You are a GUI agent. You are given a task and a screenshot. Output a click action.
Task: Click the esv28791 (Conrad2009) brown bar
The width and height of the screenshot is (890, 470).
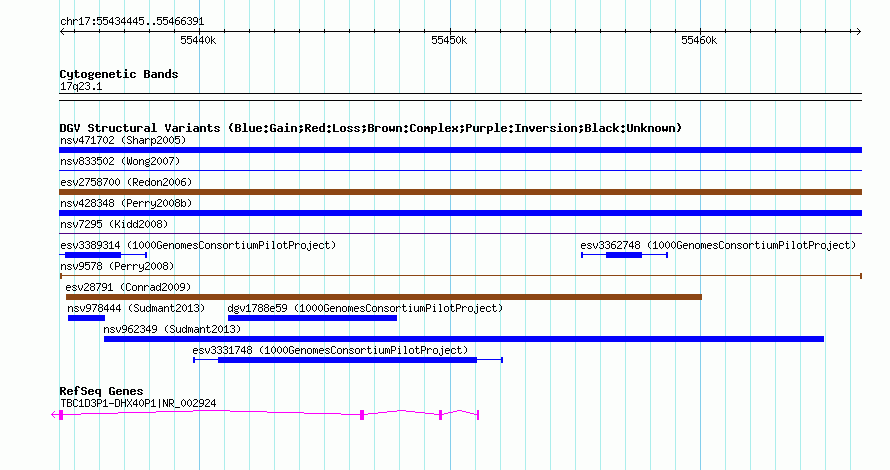384,297
